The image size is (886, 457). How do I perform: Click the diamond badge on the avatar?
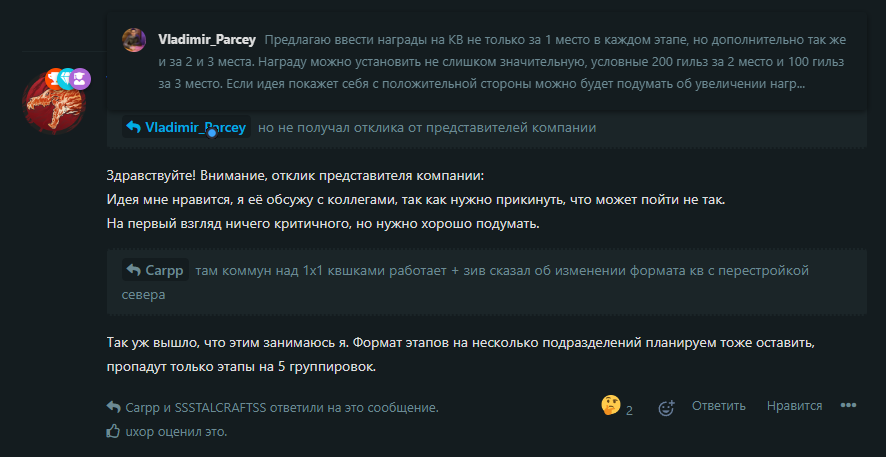tap(68, 79)
